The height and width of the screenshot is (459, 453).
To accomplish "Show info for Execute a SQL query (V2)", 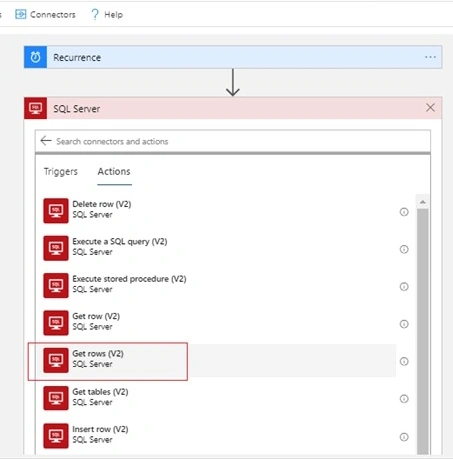I will coord(404,249).
